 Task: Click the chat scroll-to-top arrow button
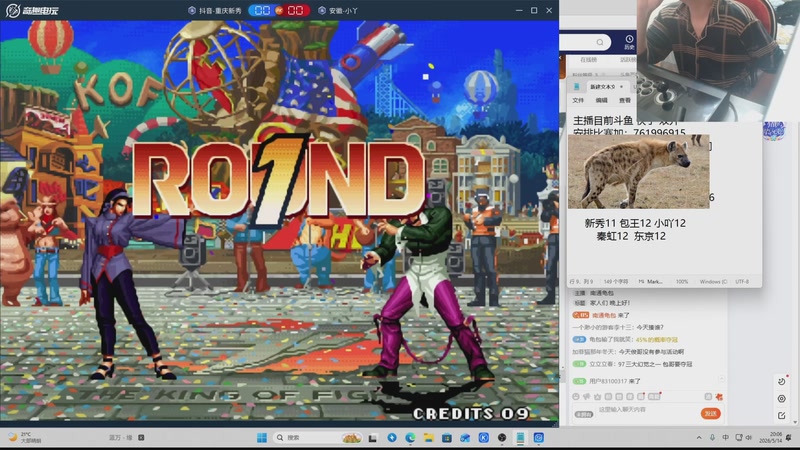pyautogui.click(x=722, y=379)
